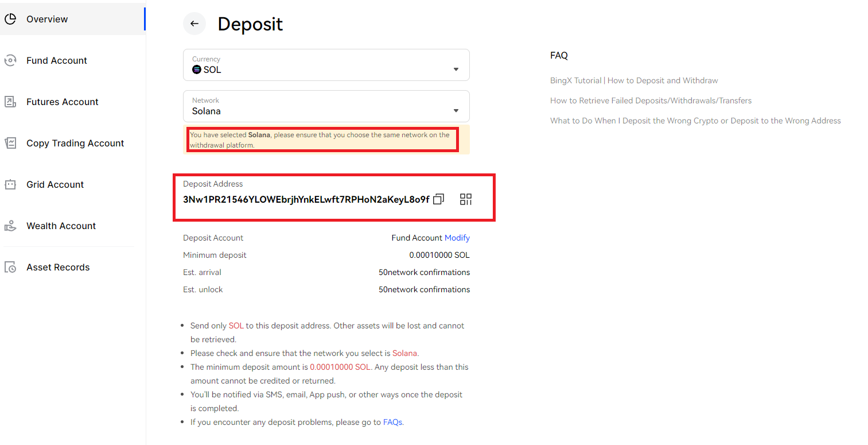The width and height of the screenshot is (868, 445).
Task: Click the Overview pie chart icon
Action: tap(10, 19)
